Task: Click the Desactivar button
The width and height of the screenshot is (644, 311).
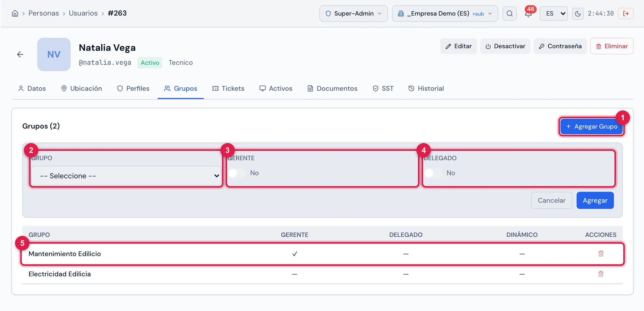Action: tap(505, 46)
